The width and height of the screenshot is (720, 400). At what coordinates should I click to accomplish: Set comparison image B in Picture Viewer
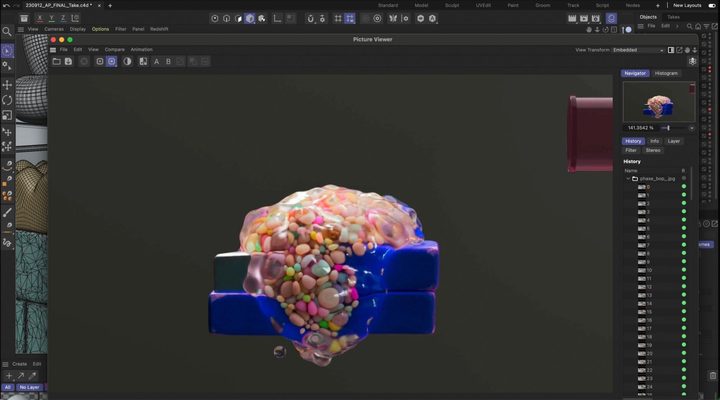click(x=167, y=61)
